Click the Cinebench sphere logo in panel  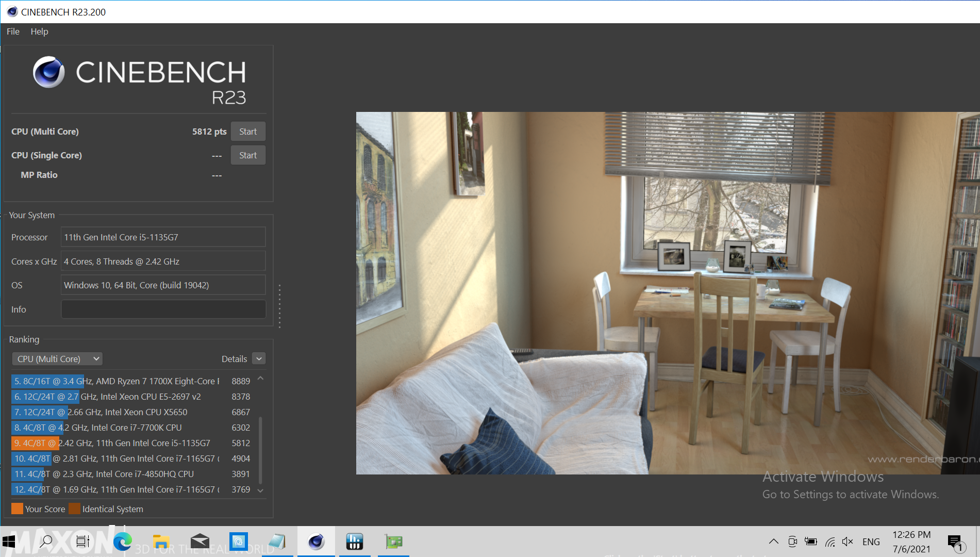(x=49, y=72)
